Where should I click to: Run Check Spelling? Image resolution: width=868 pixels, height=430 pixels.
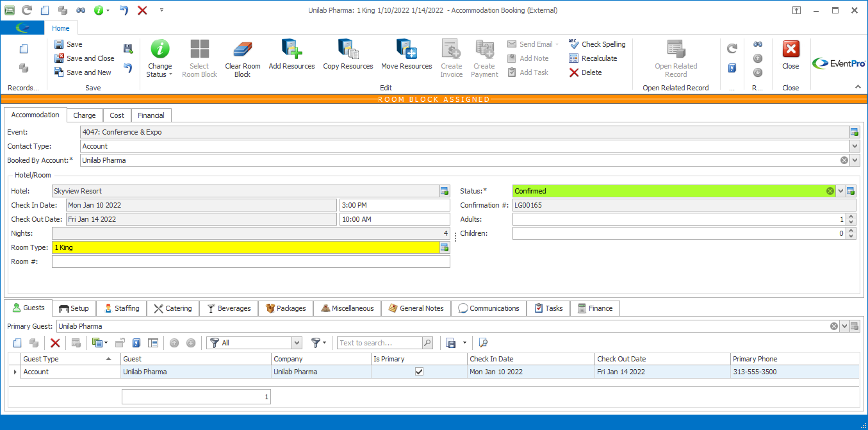(597, 44)
